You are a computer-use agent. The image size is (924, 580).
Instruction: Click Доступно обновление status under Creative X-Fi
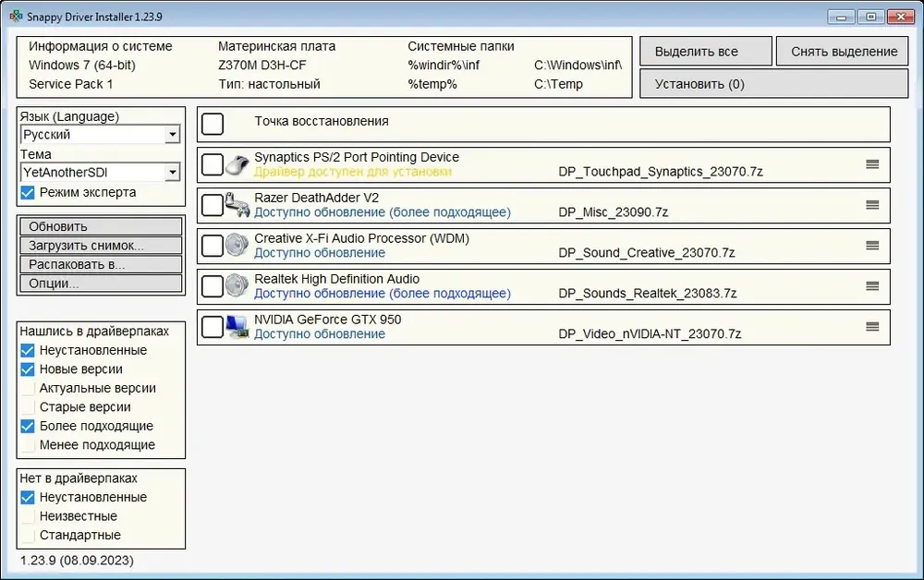tap(320, 253)
